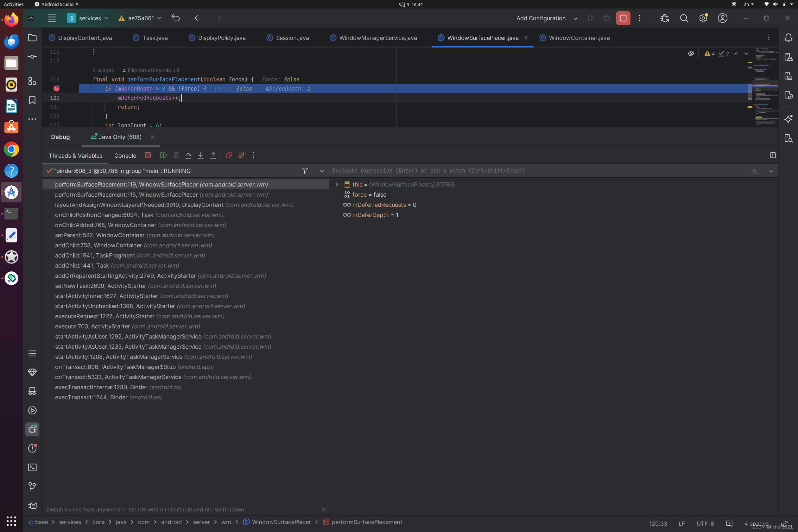This screenshot has height=532, width=798.
Task: Open the Problems tool window
Action: (x=32, y=448)
